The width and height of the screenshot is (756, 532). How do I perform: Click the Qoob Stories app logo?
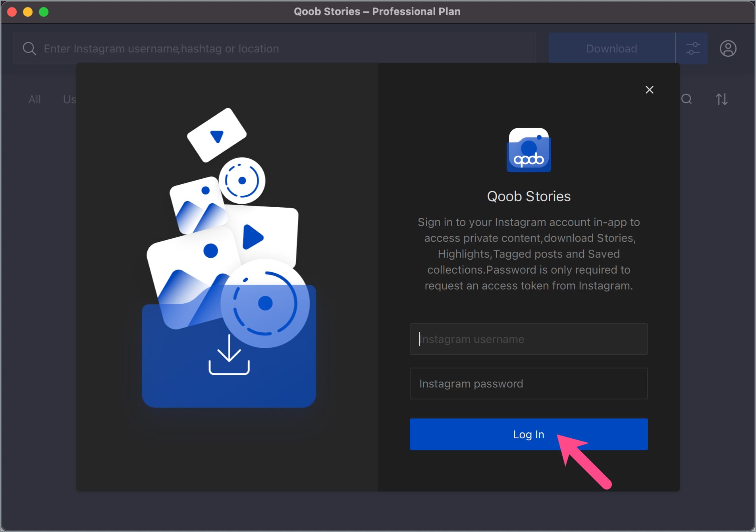click(528, 150)
